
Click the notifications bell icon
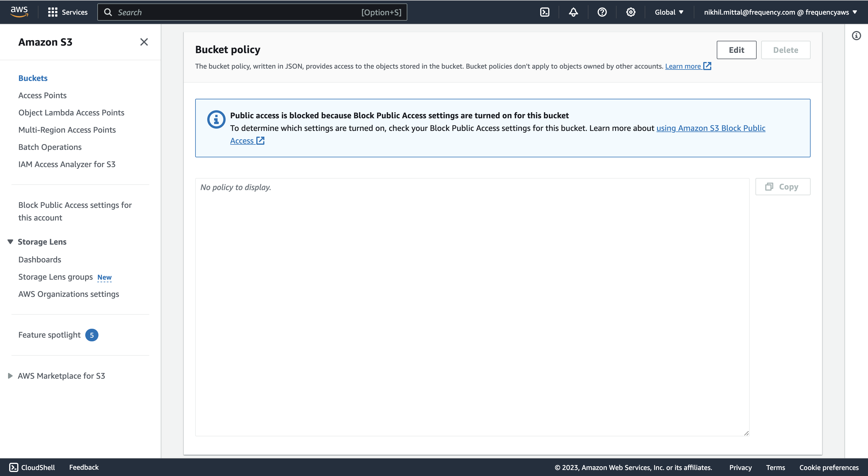[x=573, y=12]
